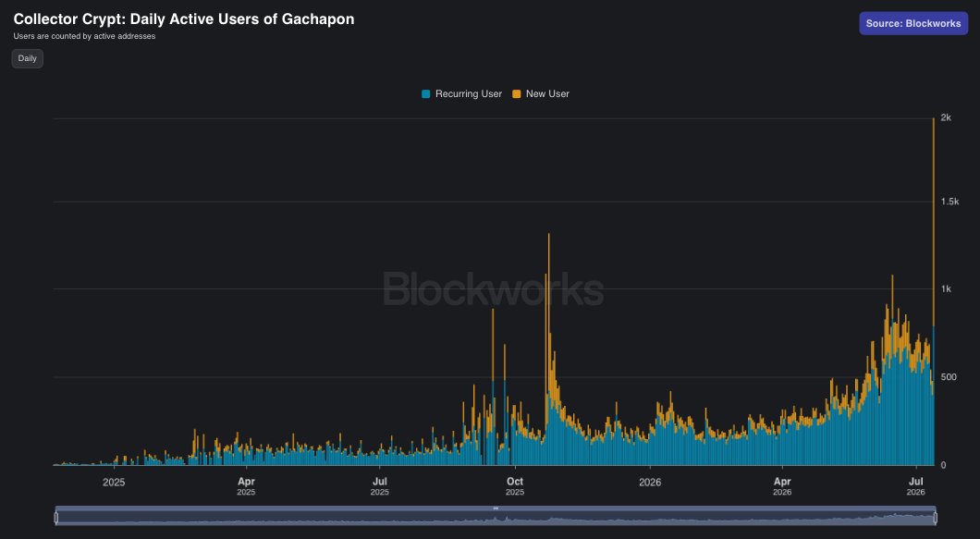Image resolution: width=980 pixels, height=539 pixels.
Task: Click the chart title Collector Crypt text
Action: pyautogui.click(x=184, y=18)
